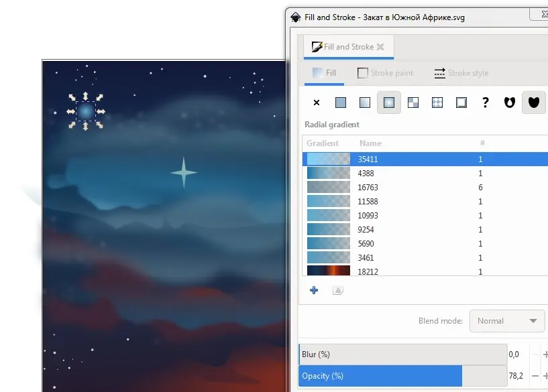Choose the Linear gradient fill type

coord(365,103)
